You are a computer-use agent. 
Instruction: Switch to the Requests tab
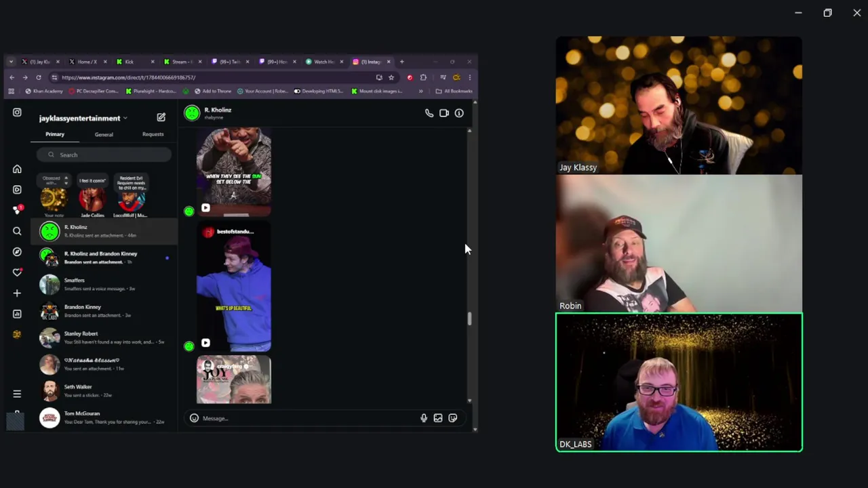pos(153,134)
